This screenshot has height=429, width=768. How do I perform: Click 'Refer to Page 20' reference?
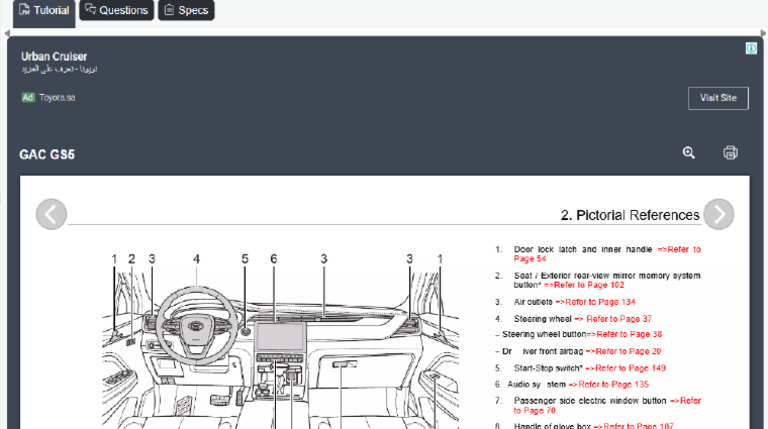(x=624, y=351)
